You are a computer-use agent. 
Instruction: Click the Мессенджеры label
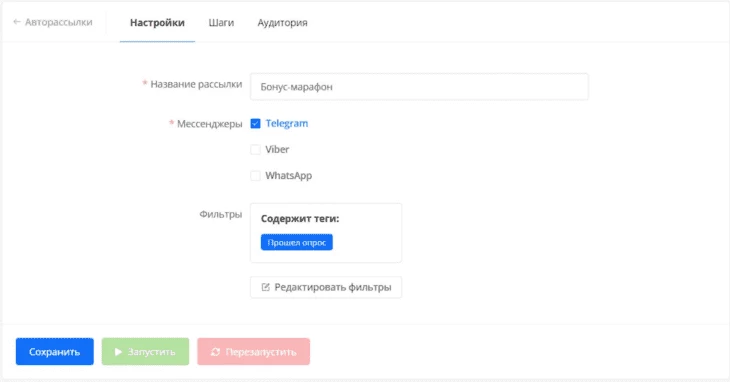point(210,124)
